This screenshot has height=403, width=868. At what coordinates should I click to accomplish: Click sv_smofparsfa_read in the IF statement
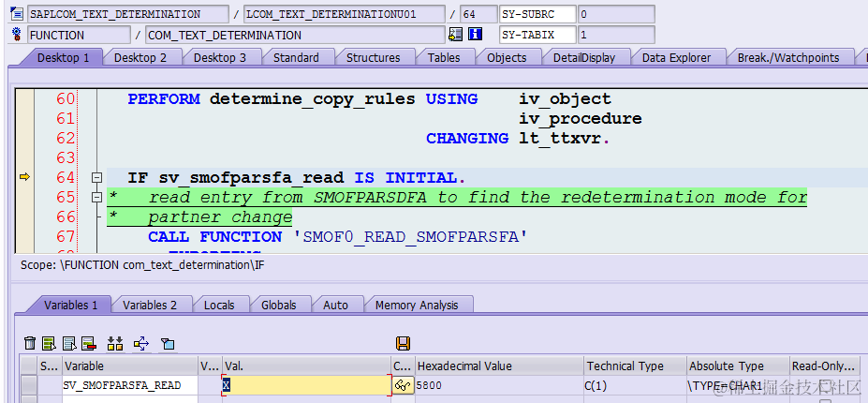[x=251, y=178]
